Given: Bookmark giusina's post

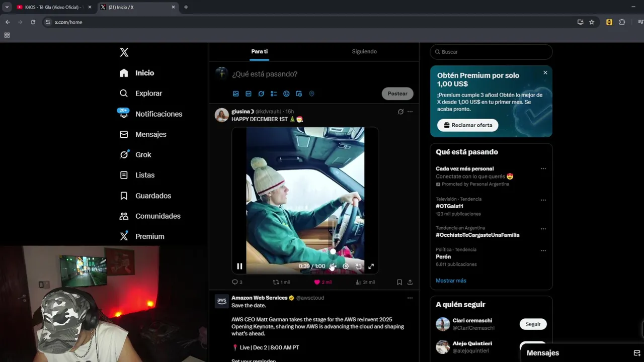Looking at the screenshot, I should coord(399,282).
